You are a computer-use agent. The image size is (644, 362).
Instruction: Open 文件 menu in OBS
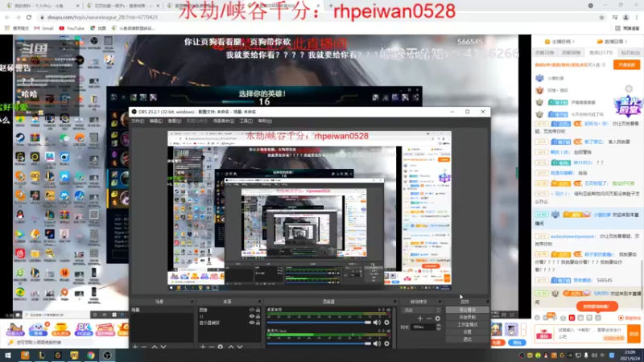[138, 121]
